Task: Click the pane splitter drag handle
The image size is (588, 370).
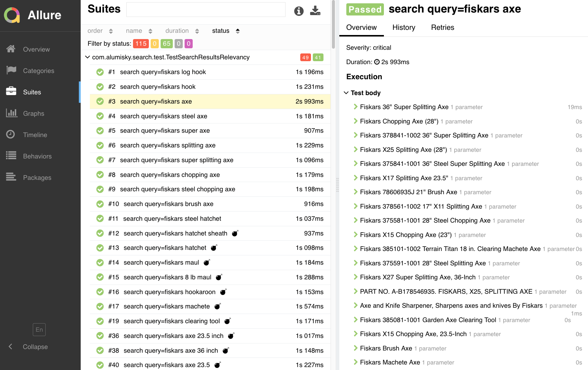Action: [337, 185]
